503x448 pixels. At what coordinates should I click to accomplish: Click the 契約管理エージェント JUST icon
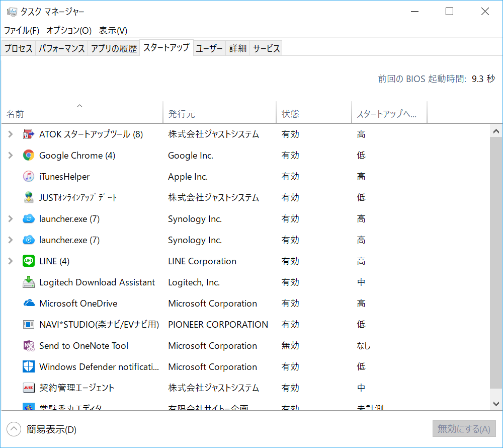29,388
